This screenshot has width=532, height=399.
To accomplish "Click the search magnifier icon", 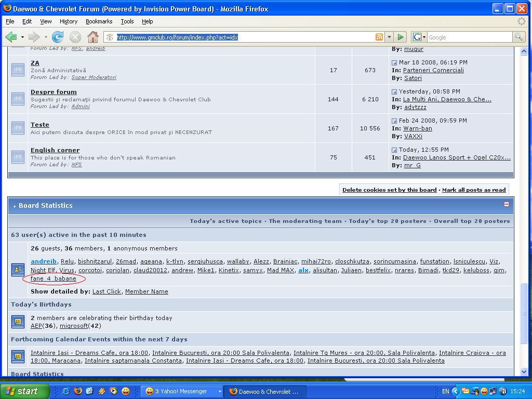I will pos(518,37).
